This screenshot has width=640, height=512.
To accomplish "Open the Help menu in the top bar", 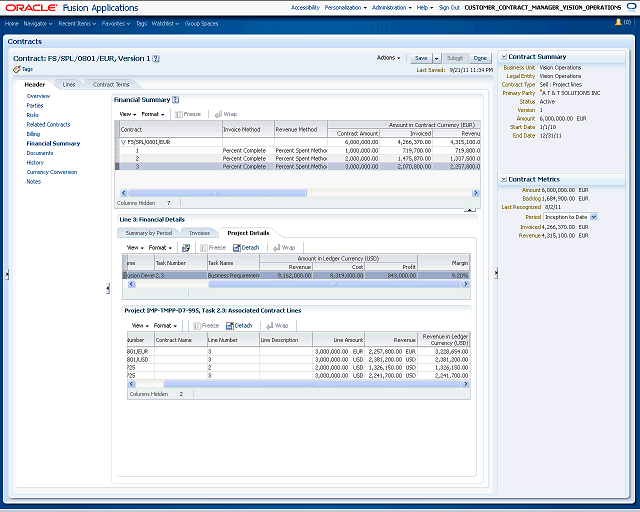I will (x=424, y=7).
